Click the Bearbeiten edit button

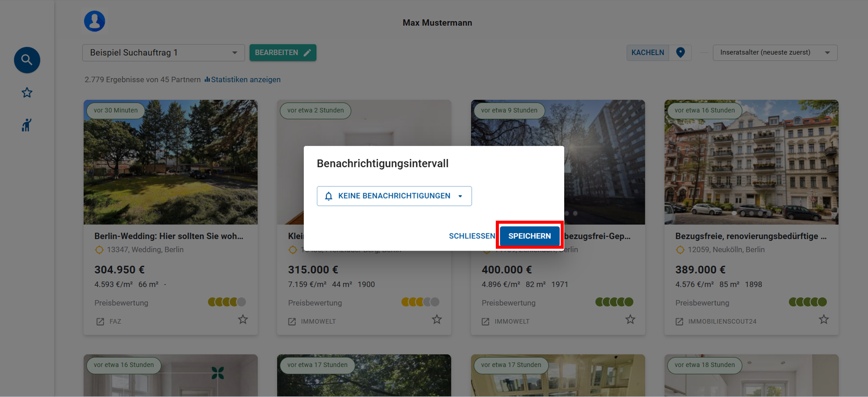283,53
